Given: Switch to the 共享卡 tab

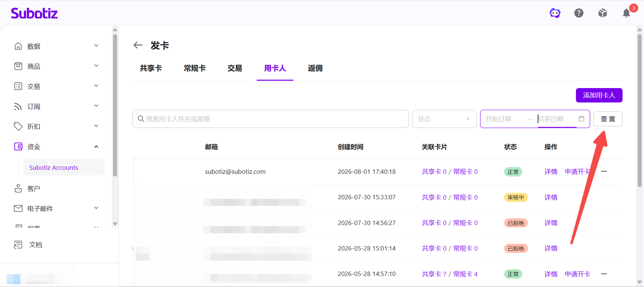Looking at the screenshot, I should click(x=151, y=68).
